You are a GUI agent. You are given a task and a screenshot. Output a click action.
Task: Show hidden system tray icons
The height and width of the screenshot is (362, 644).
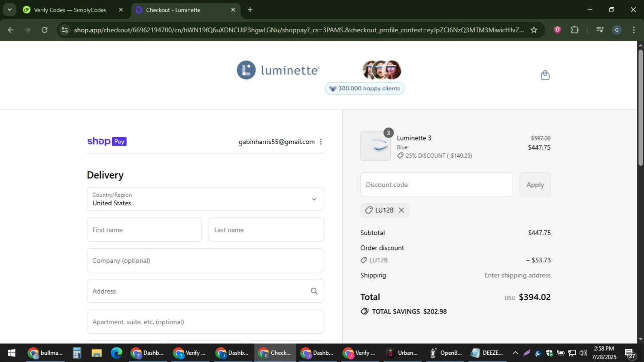[x=515, y=353]
